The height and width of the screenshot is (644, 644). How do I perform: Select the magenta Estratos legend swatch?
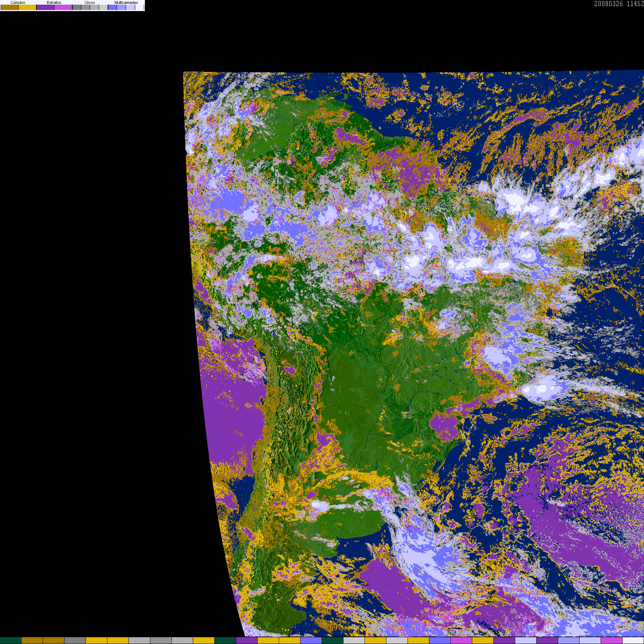coord(63,7)
